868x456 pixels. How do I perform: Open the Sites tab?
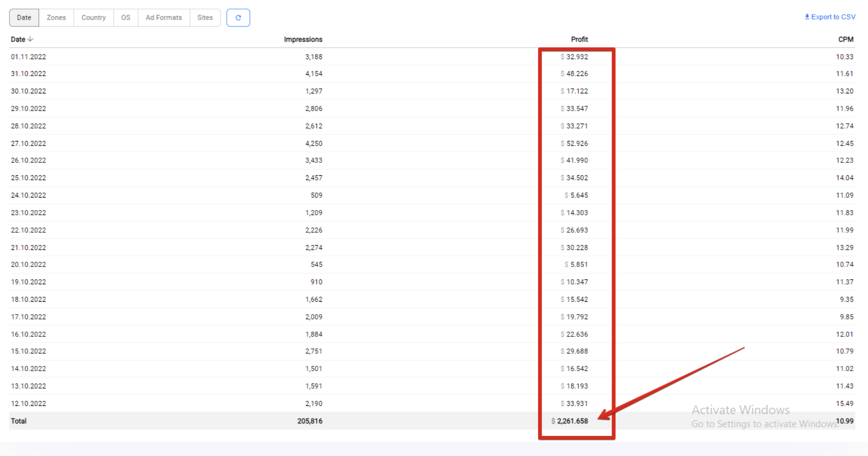tap(205, 18)
